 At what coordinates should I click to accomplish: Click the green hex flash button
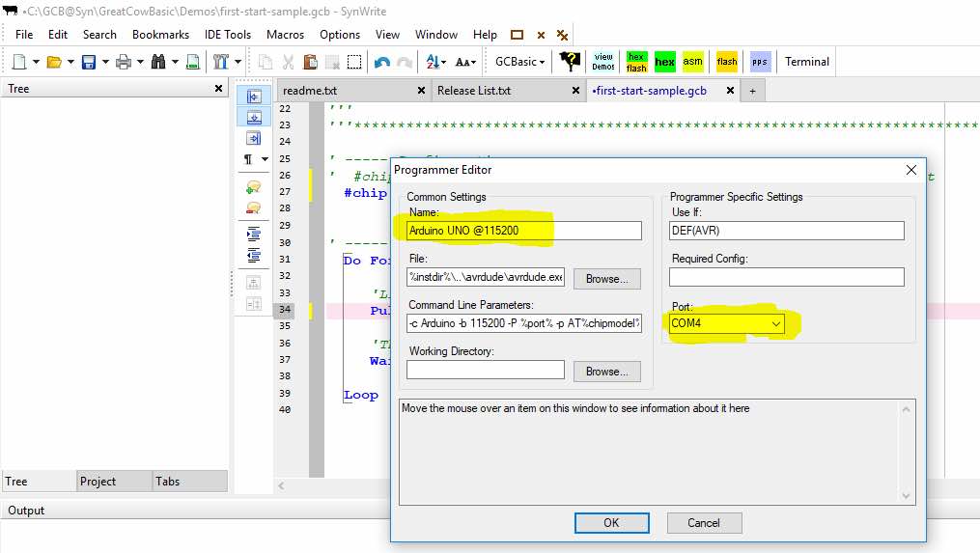636,62
